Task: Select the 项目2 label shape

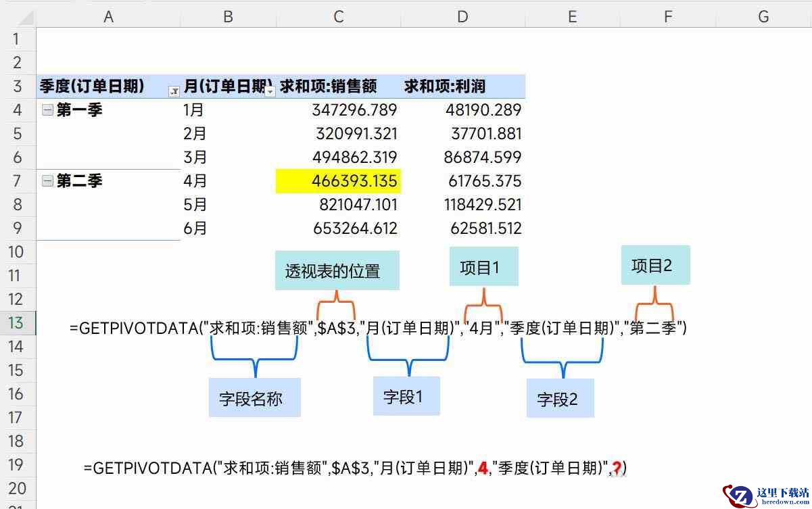Action: click(655, 265)
